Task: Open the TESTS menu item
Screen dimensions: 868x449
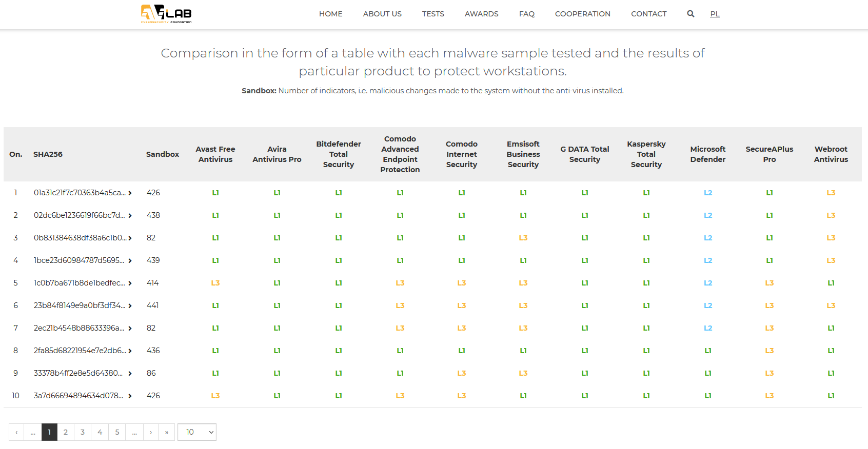Action: tap(433, 14)
